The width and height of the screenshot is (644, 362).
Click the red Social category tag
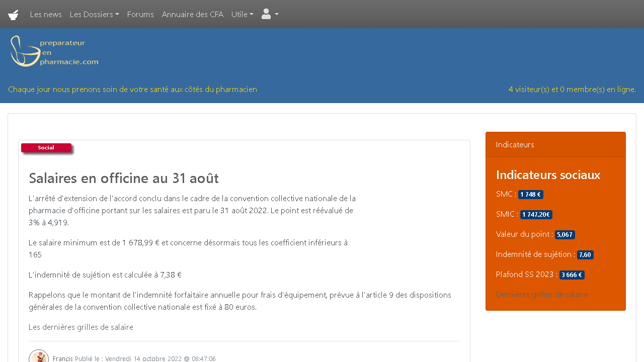coord(46,148)
